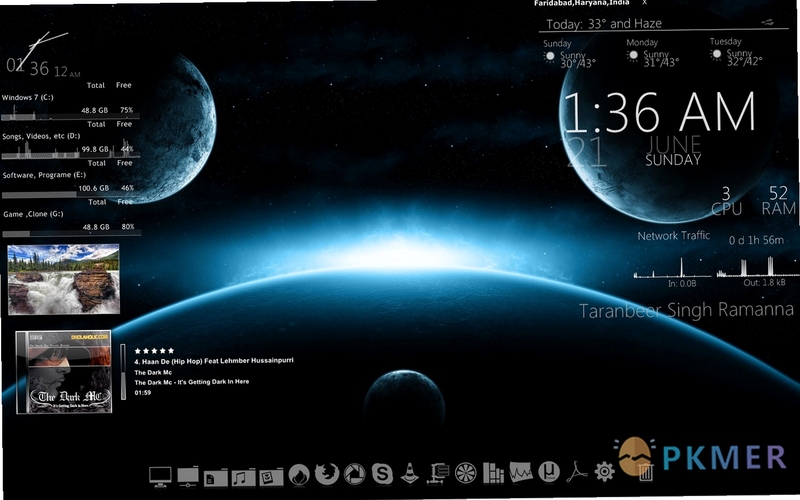Click the Software, Programe (E:) drive label
Screen dimensions: 800x500
pos(44,175)
